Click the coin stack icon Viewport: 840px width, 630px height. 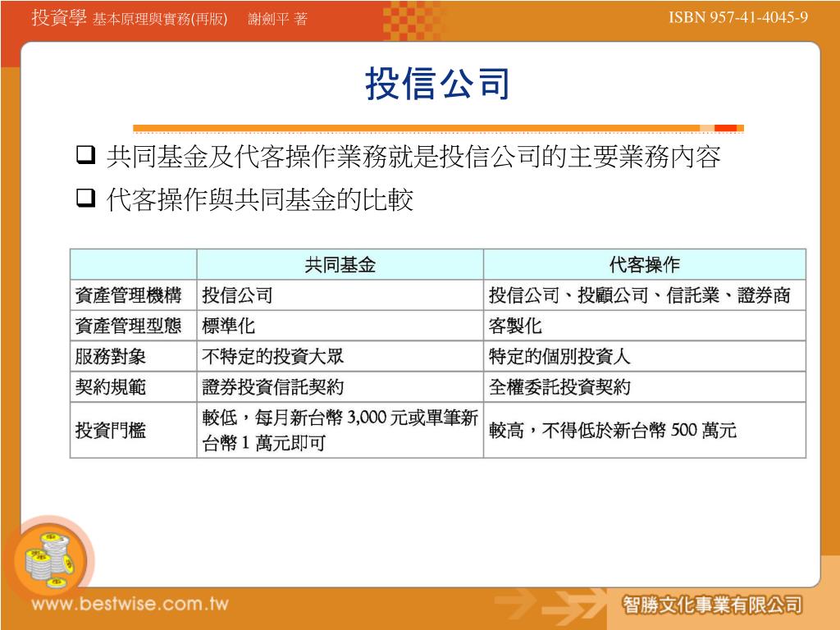(x=49, y=559)
